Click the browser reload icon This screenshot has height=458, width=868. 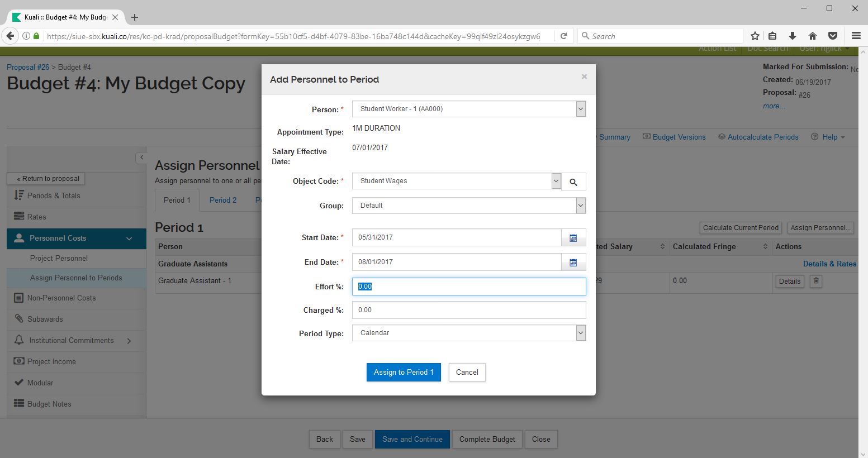(563, 36)
